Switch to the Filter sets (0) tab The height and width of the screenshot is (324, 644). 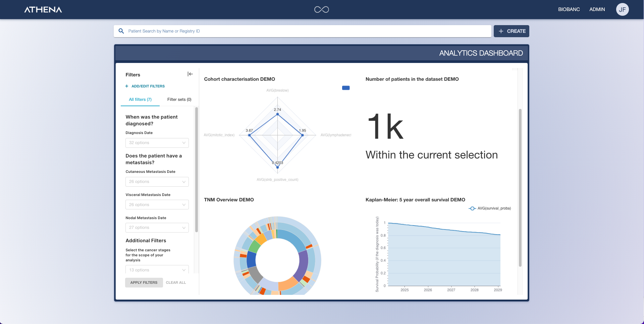coord(179,100)
